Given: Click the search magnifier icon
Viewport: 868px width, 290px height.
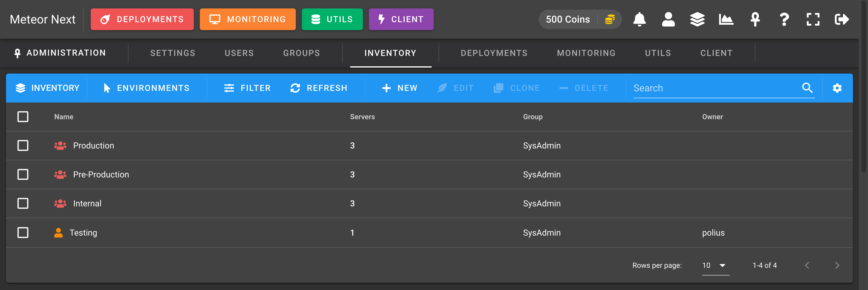Looking at the screenshot, I should point(807,88).
